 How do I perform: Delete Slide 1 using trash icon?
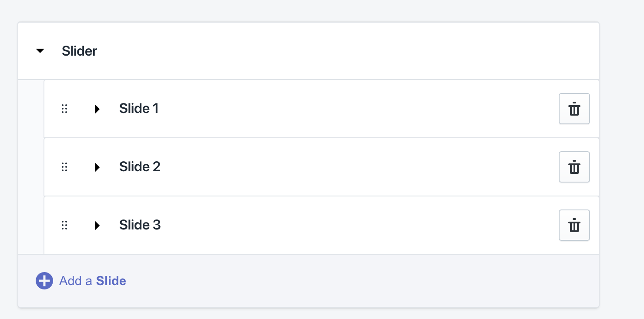pos(574,109)
